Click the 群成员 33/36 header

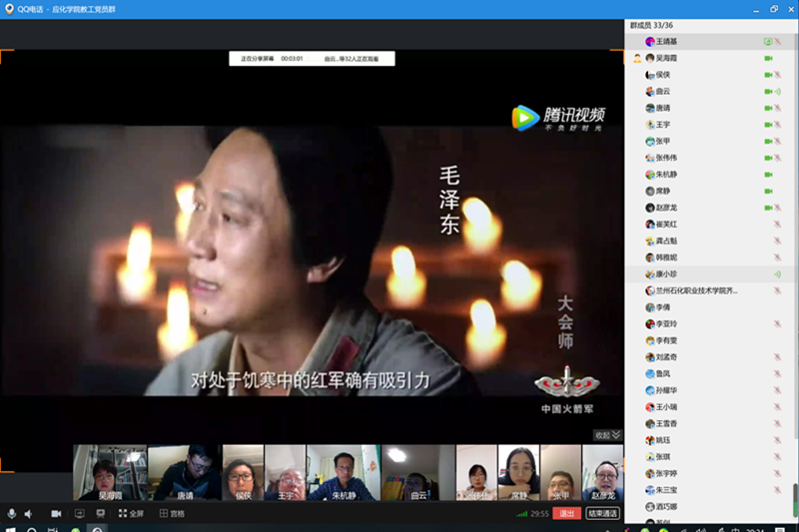pyautogui.click(x=653, y=25)
